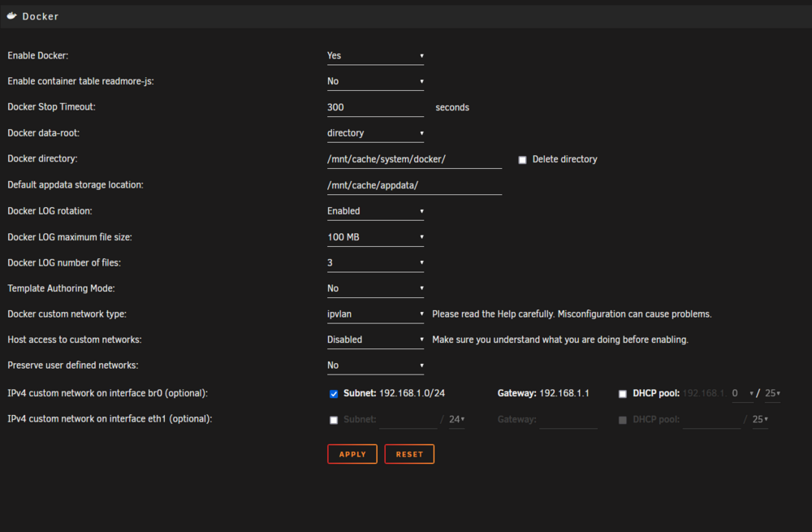812x532 pixels.
Task: Expand Docker data-root dropdown
Action: coord(375,133)
